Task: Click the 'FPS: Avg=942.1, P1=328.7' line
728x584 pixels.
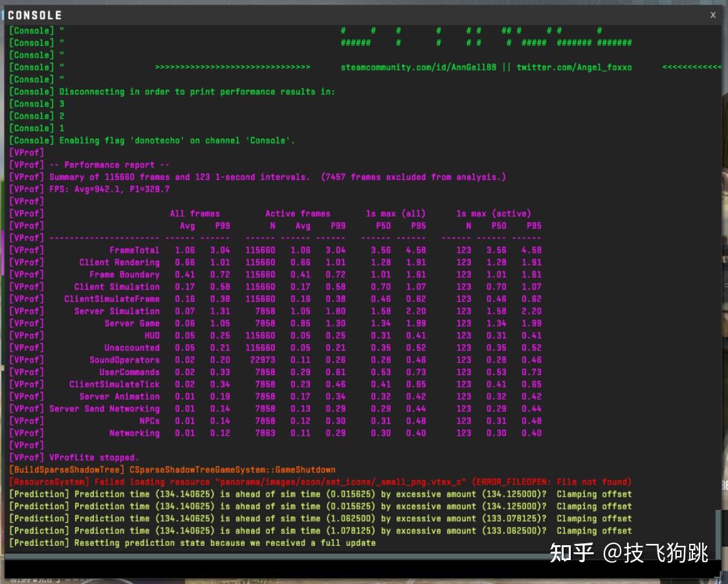Action: pos(89,189)
